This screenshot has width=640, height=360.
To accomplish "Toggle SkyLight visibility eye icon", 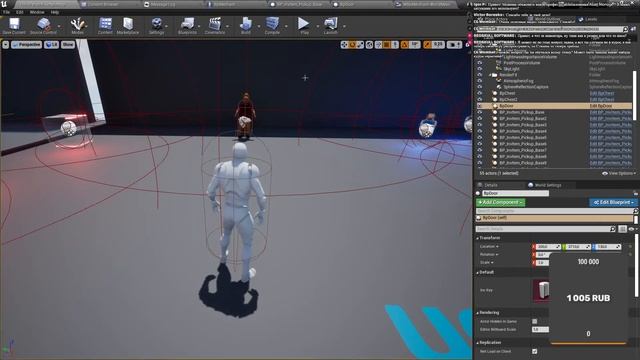I will 480,69.
